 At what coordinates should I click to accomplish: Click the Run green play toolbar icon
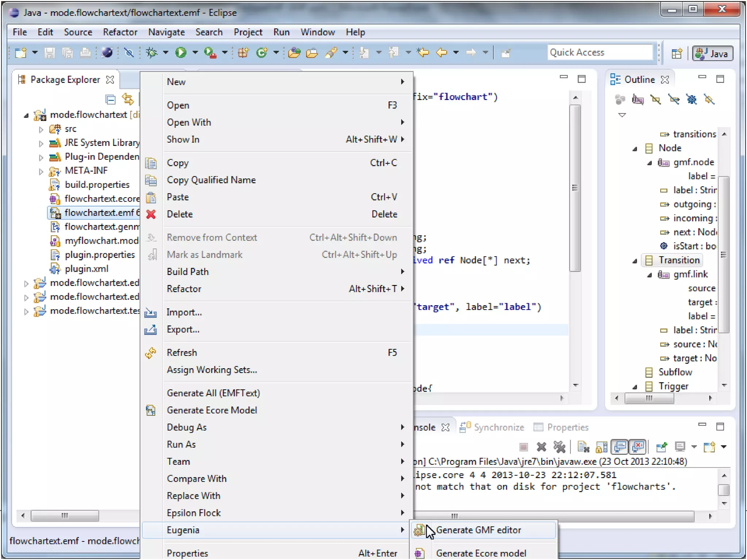point(181,53)
